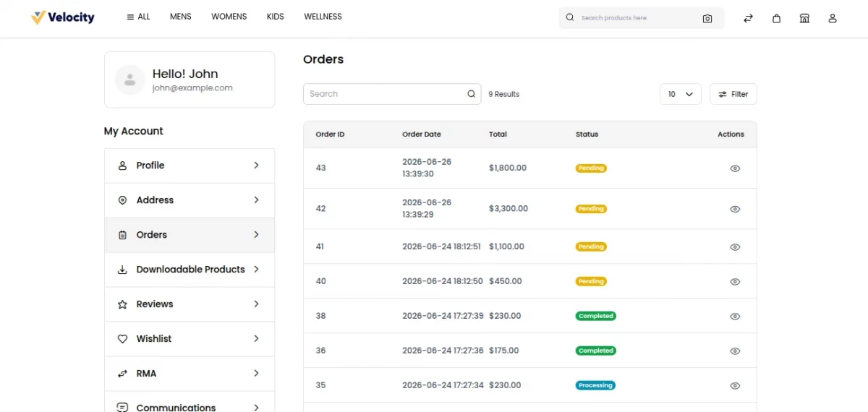Open Profile in account sidebar
The width and height of the screenshot is (868, 412).
click(x=190, y=166)
